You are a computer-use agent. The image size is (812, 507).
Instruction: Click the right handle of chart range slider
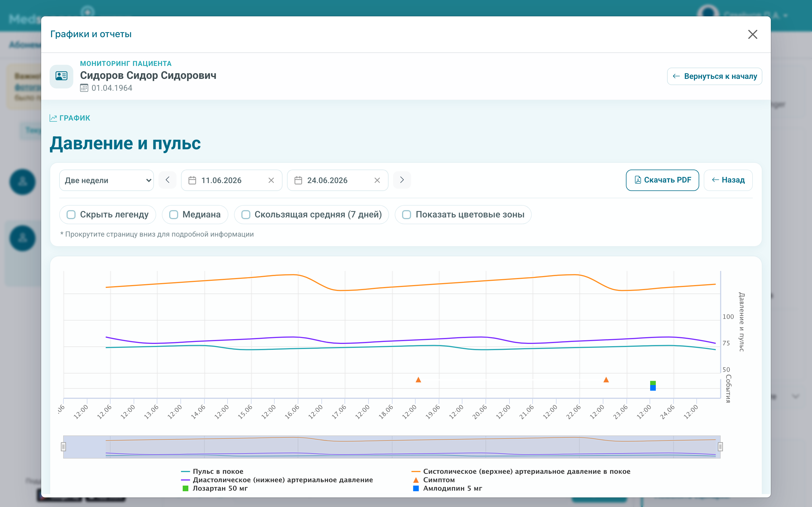pos(720,447)
